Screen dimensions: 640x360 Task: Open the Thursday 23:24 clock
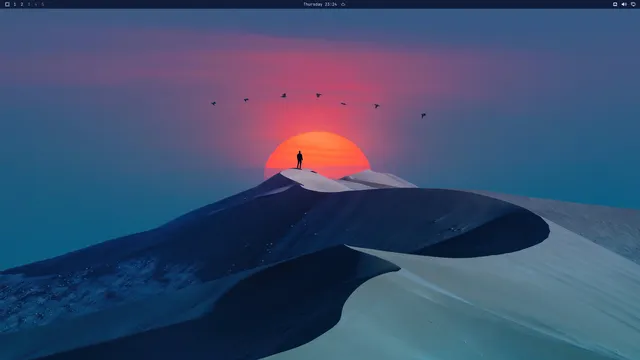(x=320, y=4)
